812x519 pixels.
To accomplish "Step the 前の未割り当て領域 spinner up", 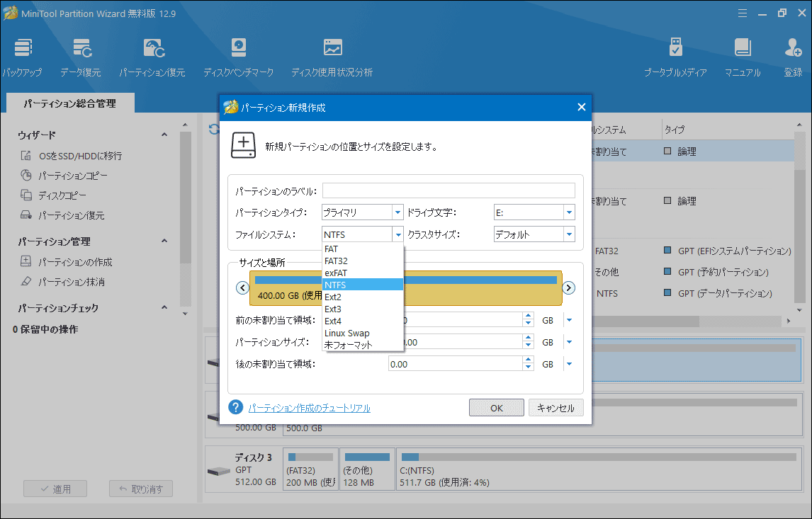I will [528, 316].
